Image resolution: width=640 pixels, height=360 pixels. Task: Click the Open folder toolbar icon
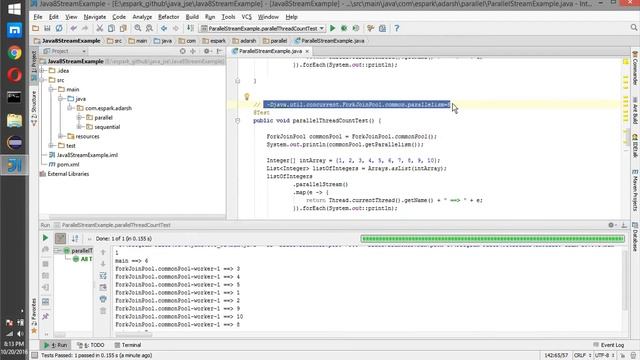tap(36, 28)
